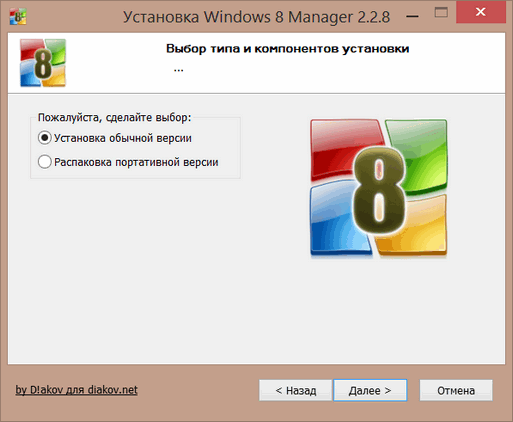This screenshot has width=513, height=422.
Task: Click the large Windows 8 Manager logo image
Action: [379, 188]
